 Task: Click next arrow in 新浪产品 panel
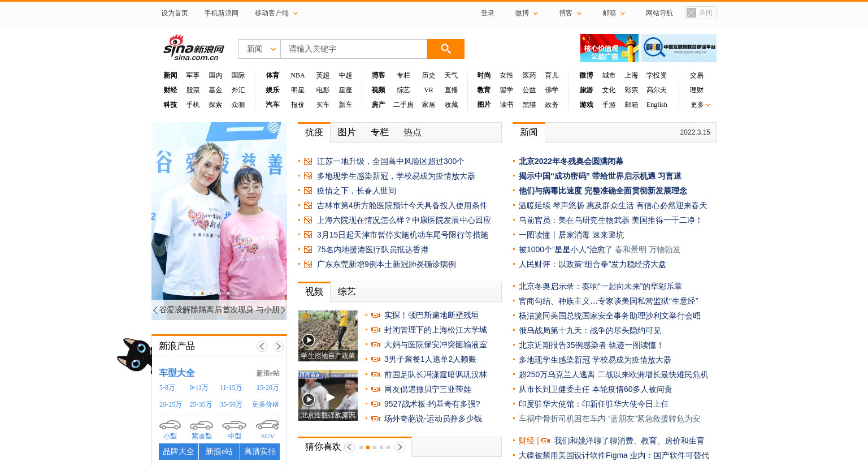point(278,346)
